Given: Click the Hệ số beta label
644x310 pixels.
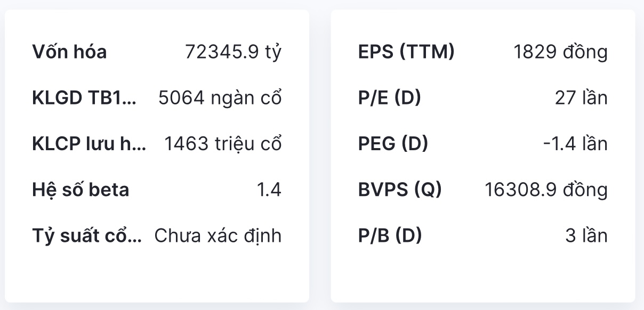Looking at the screenshot, I should point(80,190).
